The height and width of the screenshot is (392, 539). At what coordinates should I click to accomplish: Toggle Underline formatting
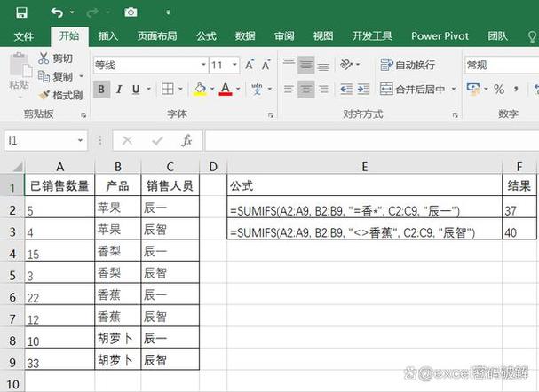136,90
